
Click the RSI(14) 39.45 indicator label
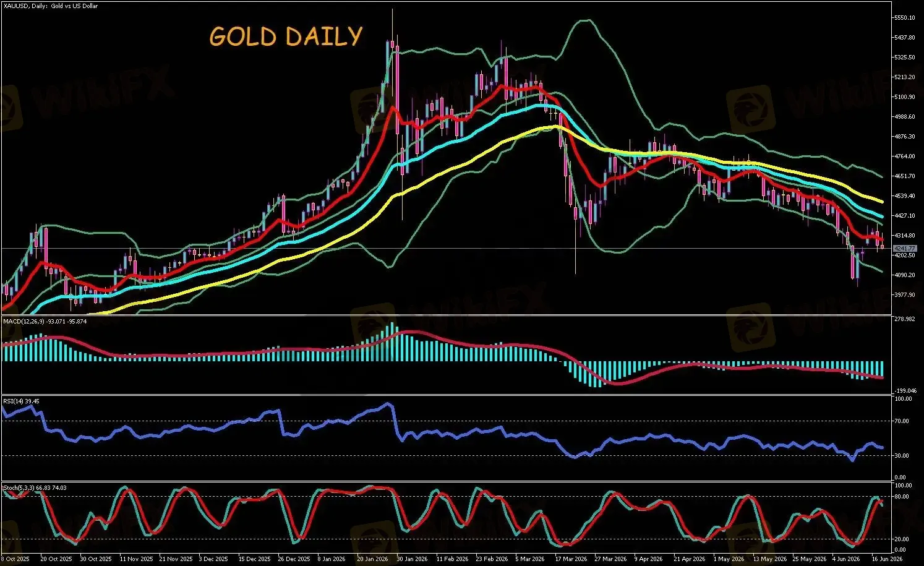[x=22, y=401]
